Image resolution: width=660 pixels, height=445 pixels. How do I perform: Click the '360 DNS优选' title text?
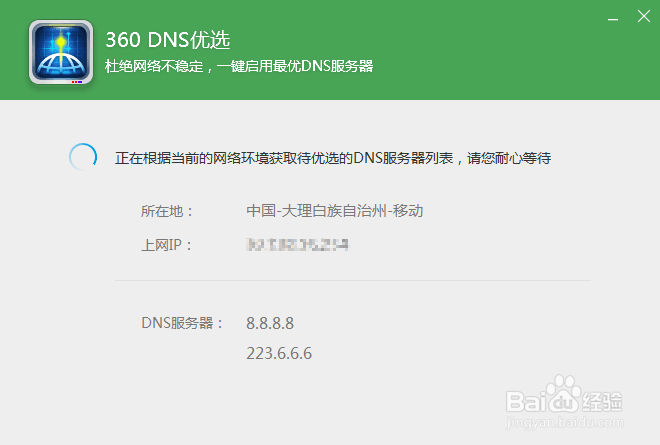pyautogui.click(x=168, y=40)
